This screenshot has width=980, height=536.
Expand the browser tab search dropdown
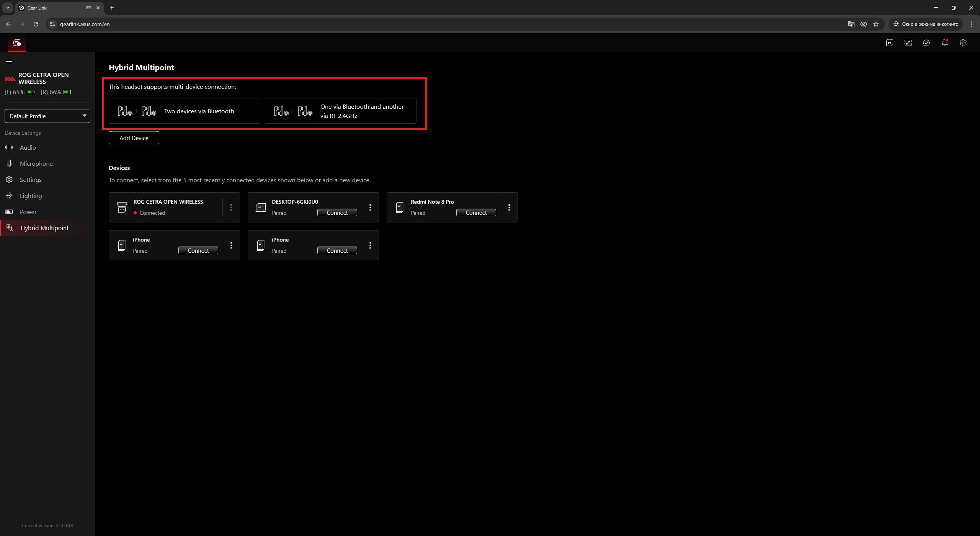(x=7, y=8)
